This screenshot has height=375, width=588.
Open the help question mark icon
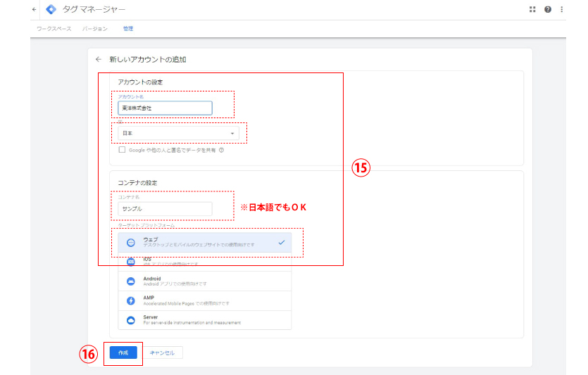tap(547, 9)
